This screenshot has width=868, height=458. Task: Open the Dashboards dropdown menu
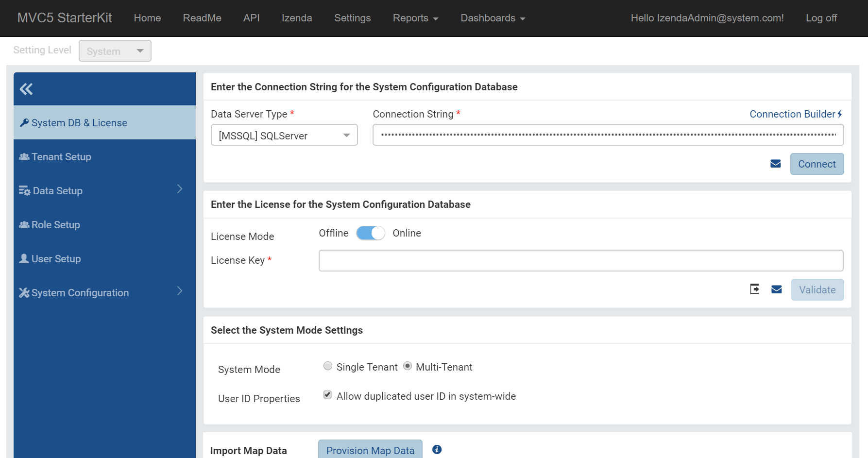click(x=493, y=18)
